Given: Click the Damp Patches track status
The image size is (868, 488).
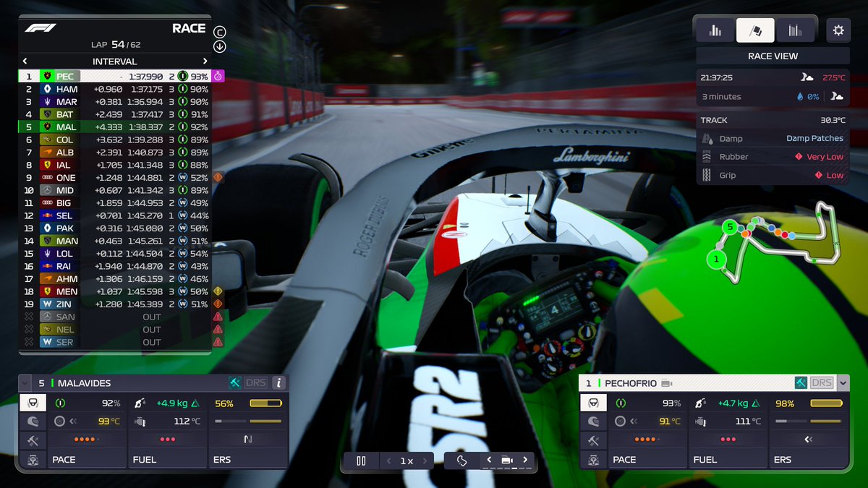Looking at the screenshot, I should point(814,138).
